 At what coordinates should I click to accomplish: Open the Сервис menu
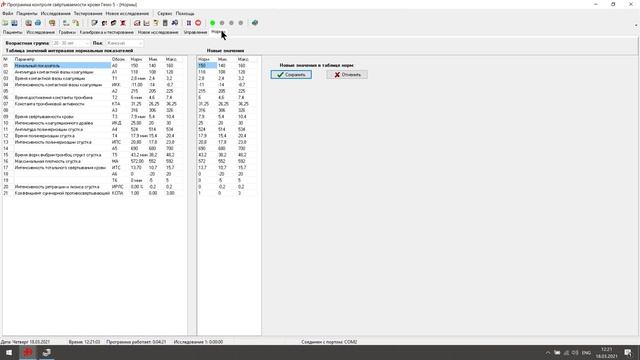164,13
